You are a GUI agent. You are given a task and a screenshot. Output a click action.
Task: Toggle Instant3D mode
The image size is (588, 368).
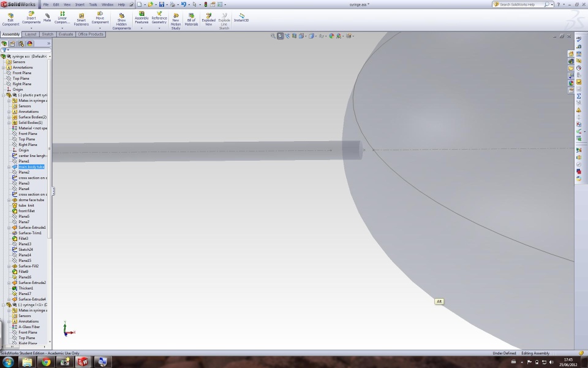pos(241,18)
